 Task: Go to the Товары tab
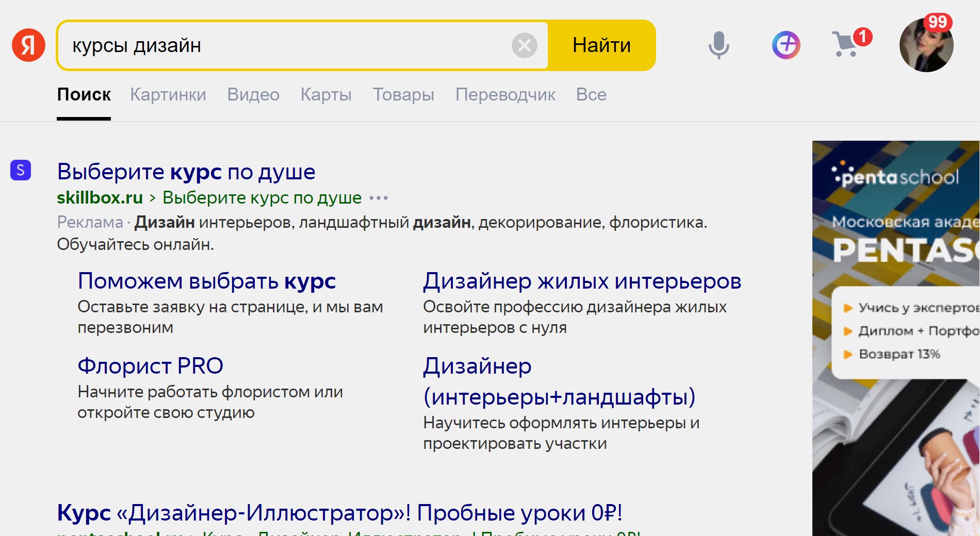point(403,95)
